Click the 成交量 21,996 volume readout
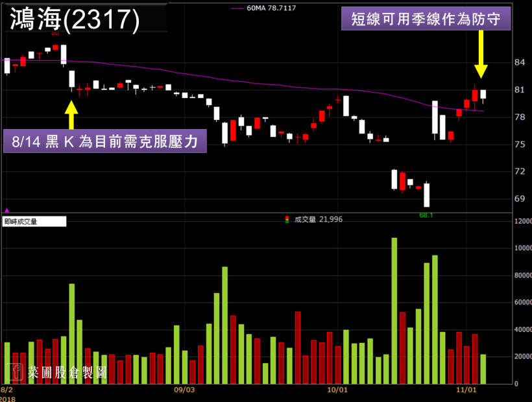 tap(319, 219)
